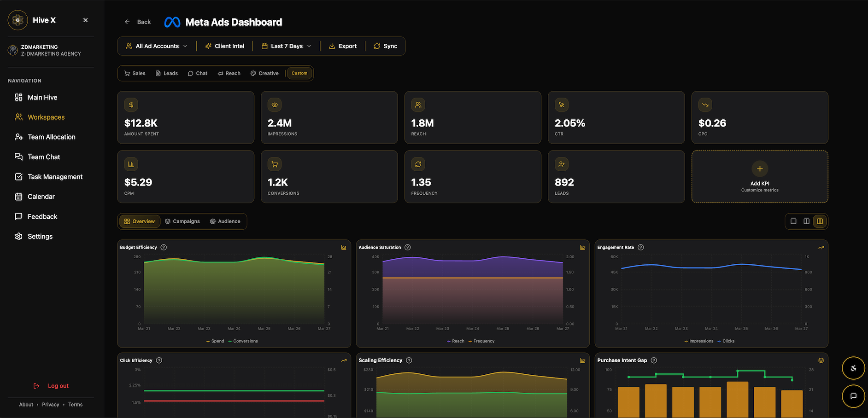
Task: Open the chat bubble floating button
Action: [853, 396]
